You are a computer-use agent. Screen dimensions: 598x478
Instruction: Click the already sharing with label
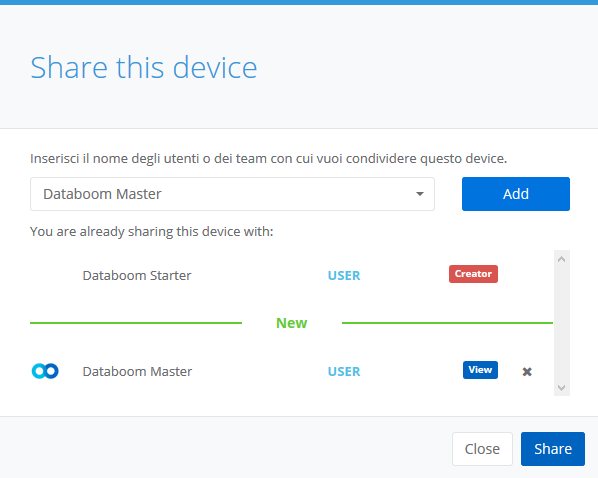click(x=152, y=232)
